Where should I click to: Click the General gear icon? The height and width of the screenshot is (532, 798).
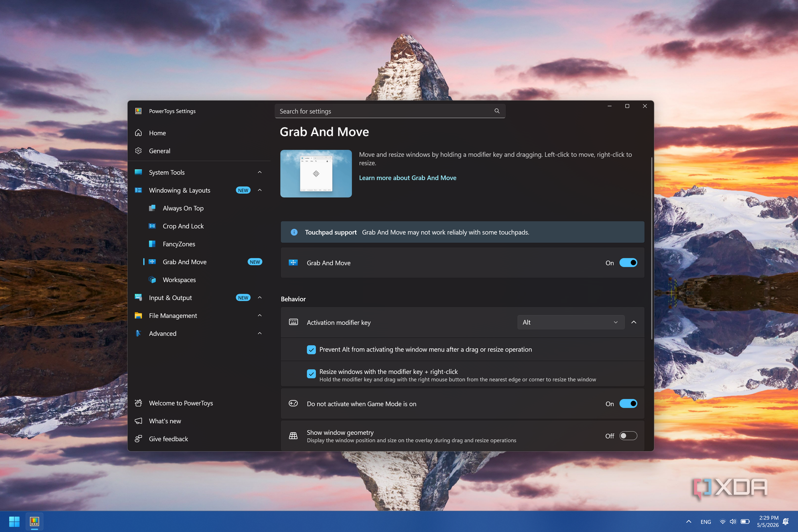pos(138,151)
